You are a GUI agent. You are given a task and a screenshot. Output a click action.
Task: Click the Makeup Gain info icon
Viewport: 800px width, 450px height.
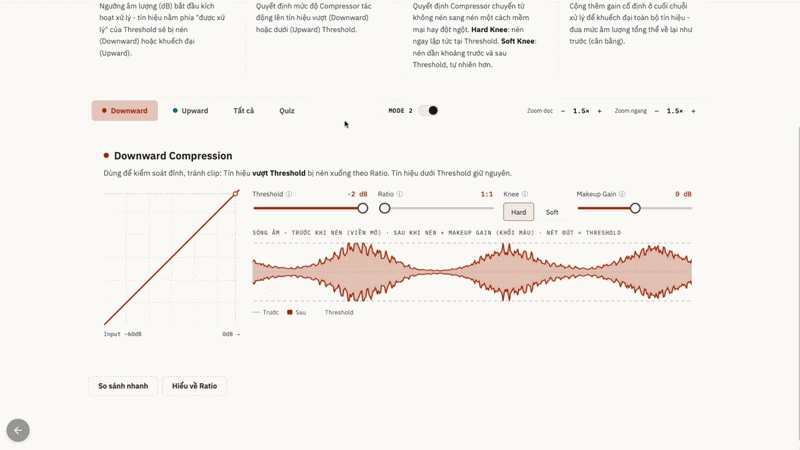click(x=622, y=194)
